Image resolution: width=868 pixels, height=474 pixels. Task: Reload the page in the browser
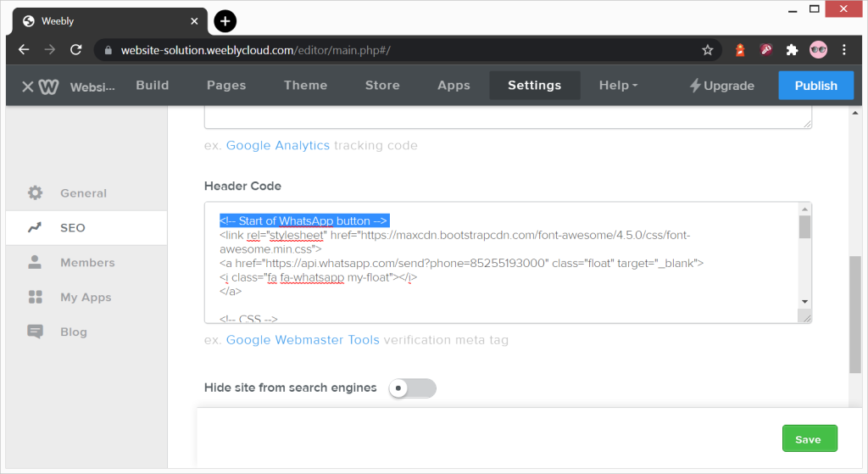point(75,50)
